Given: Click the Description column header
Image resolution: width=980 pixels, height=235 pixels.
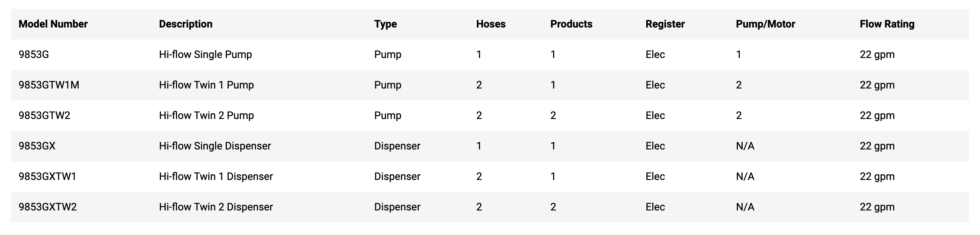Looking at the screenshot, I should [x=186, y=24].
